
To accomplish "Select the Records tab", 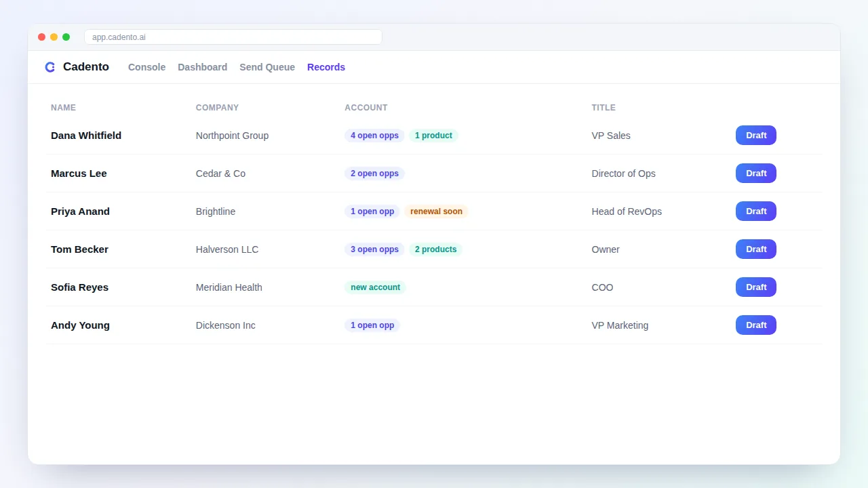I will 326,67.
